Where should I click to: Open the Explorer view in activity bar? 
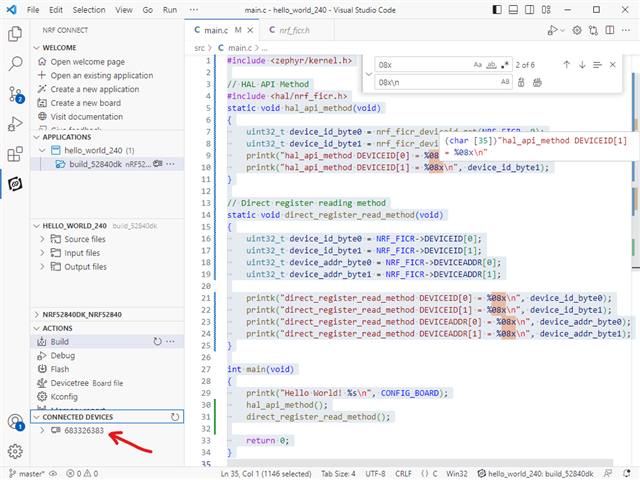(15, 33)
